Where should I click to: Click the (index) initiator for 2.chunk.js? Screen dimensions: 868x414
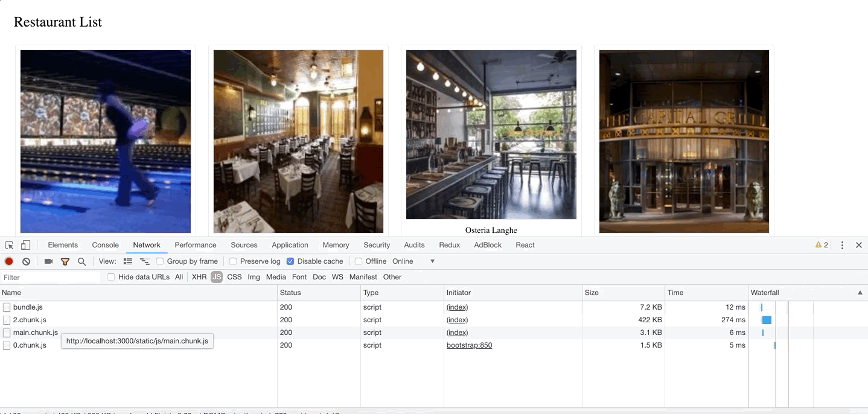[x=458, y=320]
